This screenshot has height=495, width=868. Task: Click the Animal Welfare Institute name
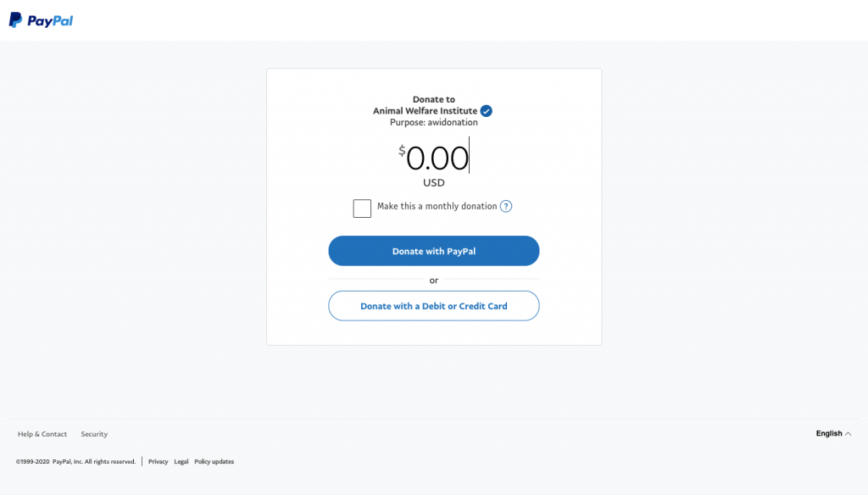click(424, 110)
